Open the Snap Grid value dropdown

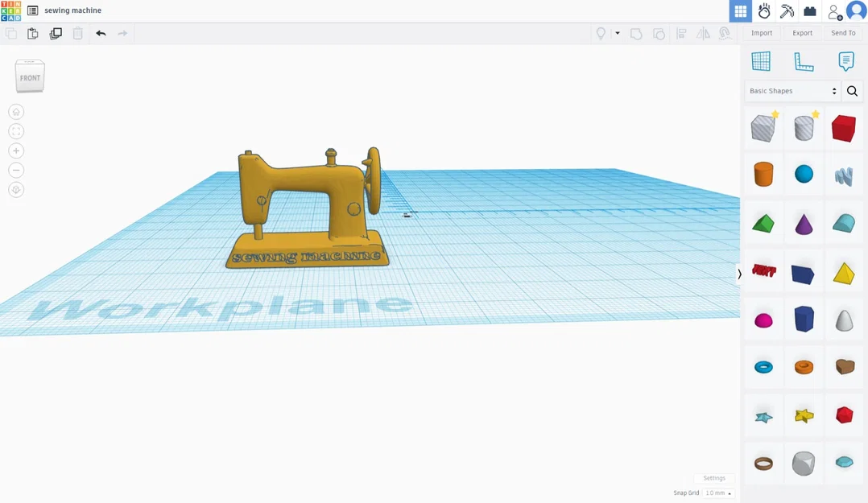(718, 493)
